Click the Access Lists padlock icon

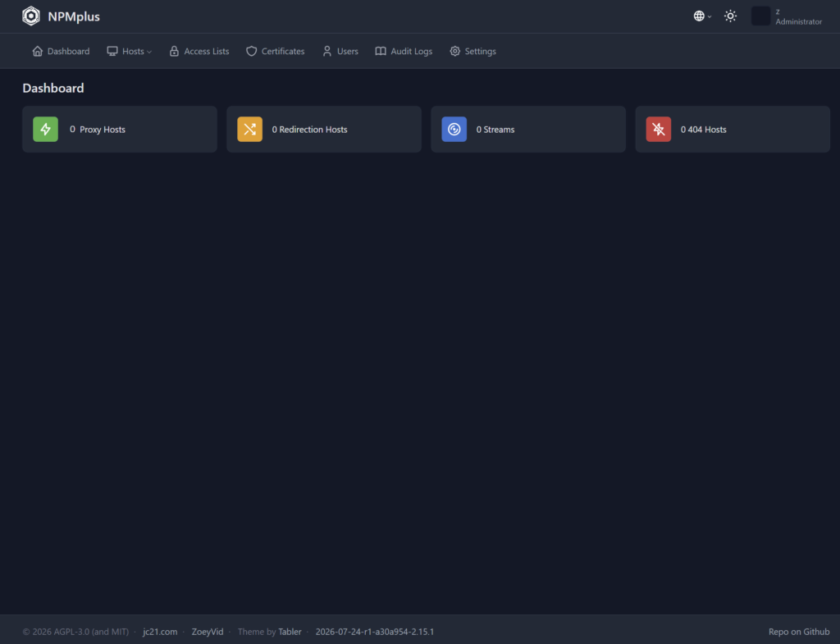[174, 51]
